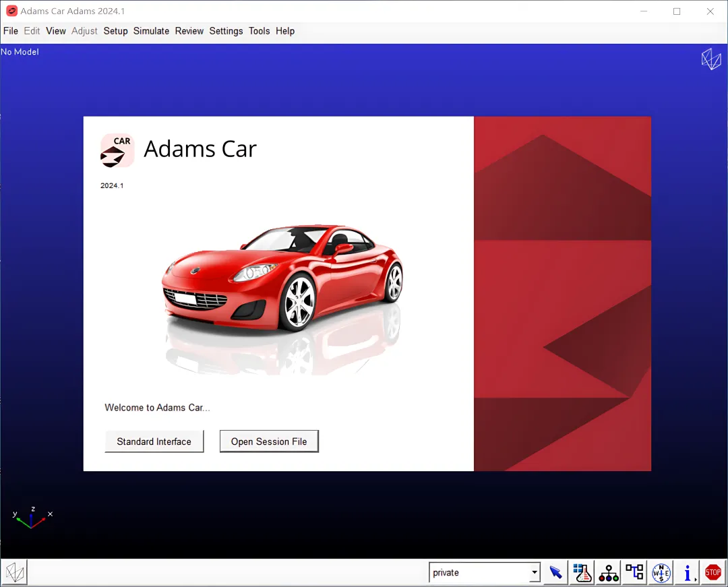
Task: Click the Adams Car title bar app icon
Action: 11,11
